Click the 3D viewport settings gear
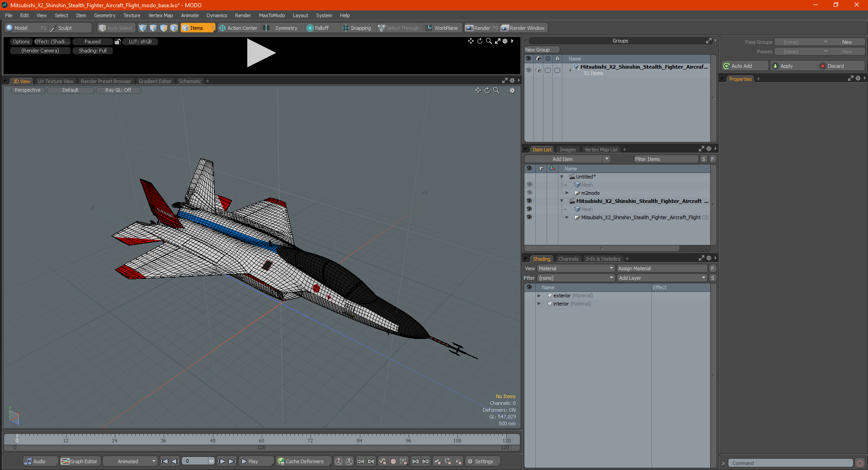868x470 pixels. (512, 90)
